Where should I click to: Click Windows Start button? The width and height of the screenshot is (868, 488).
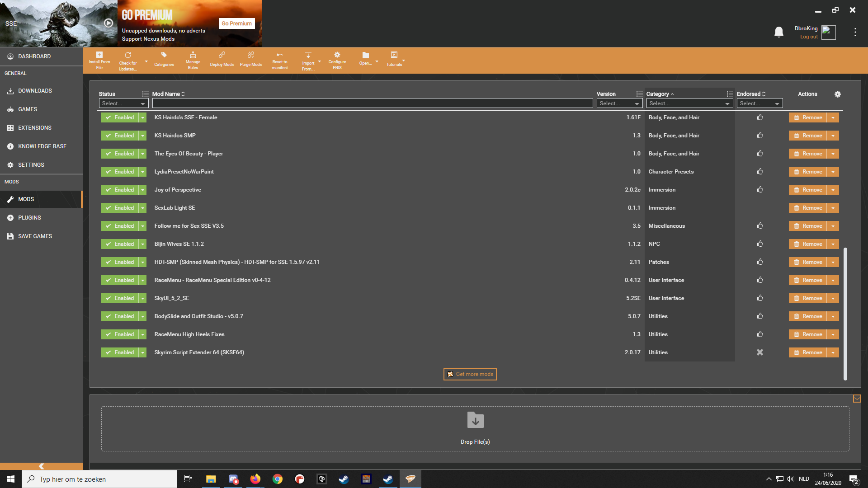coord(11,479)
